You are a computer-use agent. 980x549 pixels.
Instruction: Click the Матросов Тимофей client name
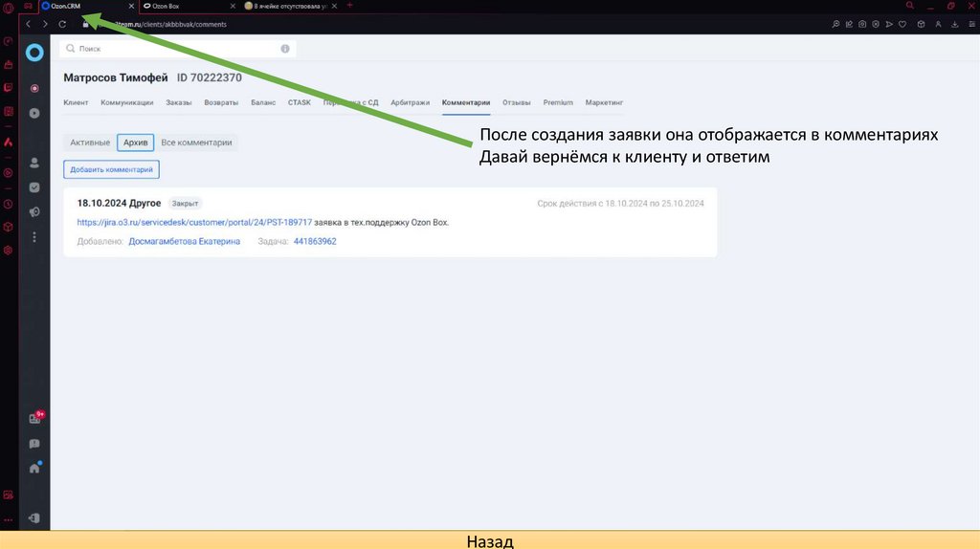[116, 77]
